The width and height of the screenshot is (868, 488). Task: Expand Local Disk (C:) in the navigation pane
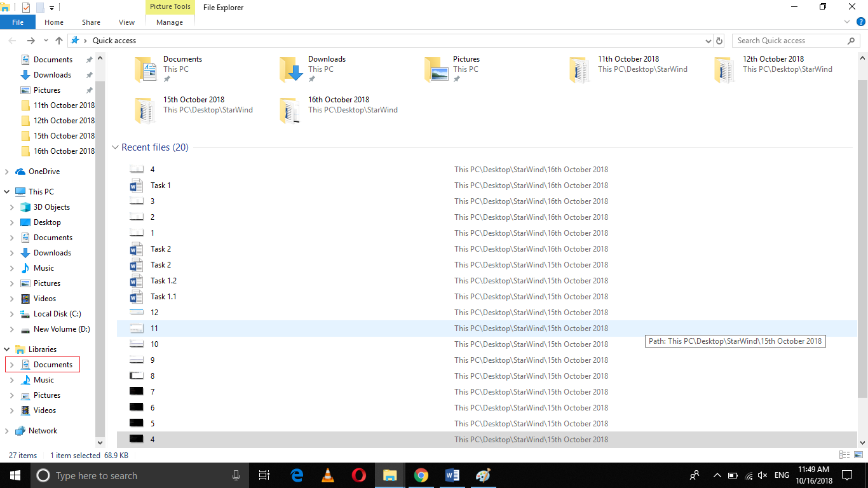point(13,313)
